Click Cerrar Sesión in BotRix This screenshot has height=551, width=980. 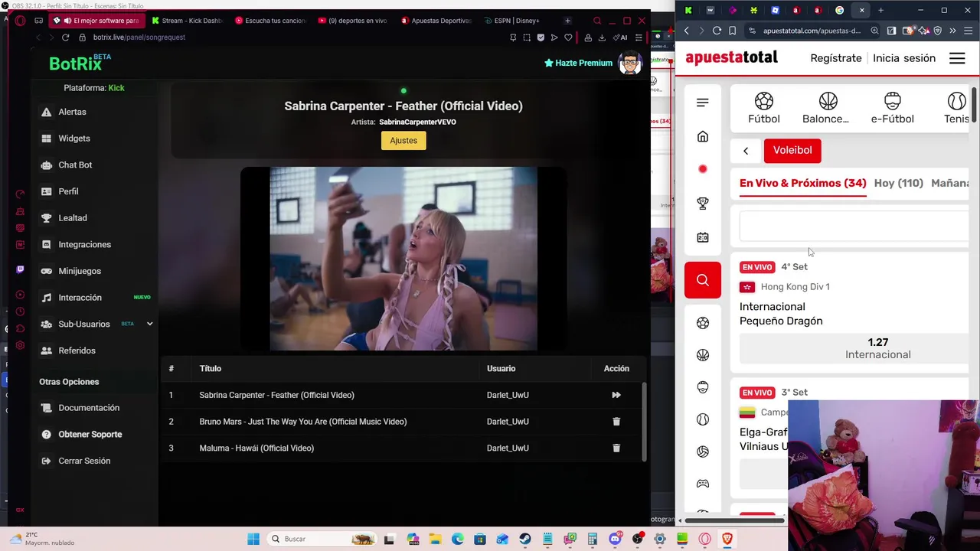[84, 461]
